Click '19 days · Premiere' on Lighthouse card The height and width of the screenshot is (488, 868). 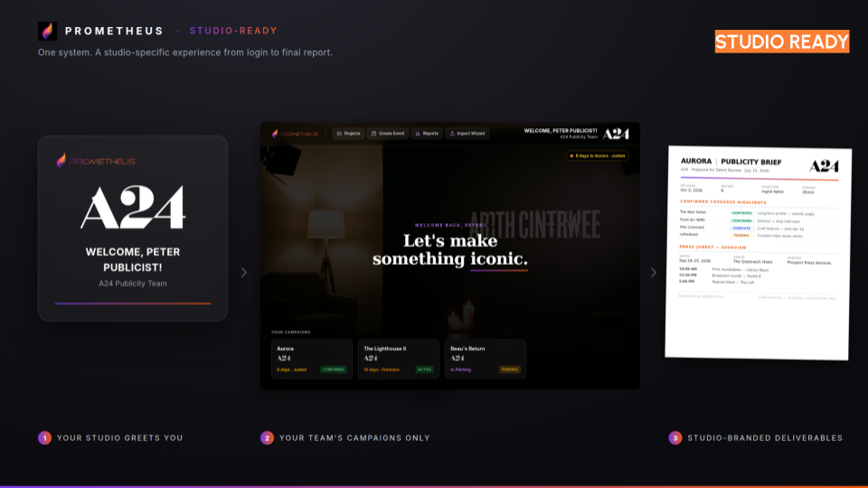coord(382,370)
